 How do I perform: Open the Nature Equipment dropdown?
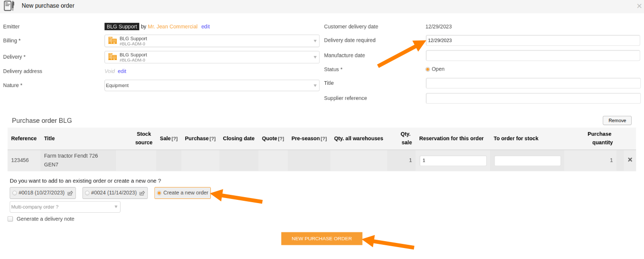click(212, 86)
